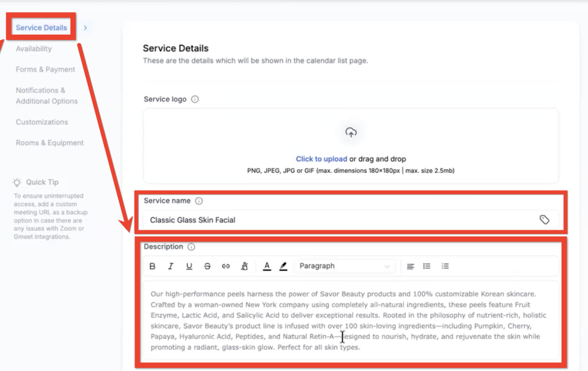
Task: Click the chevron beside Service Details tab
Action: pos(85,28)
